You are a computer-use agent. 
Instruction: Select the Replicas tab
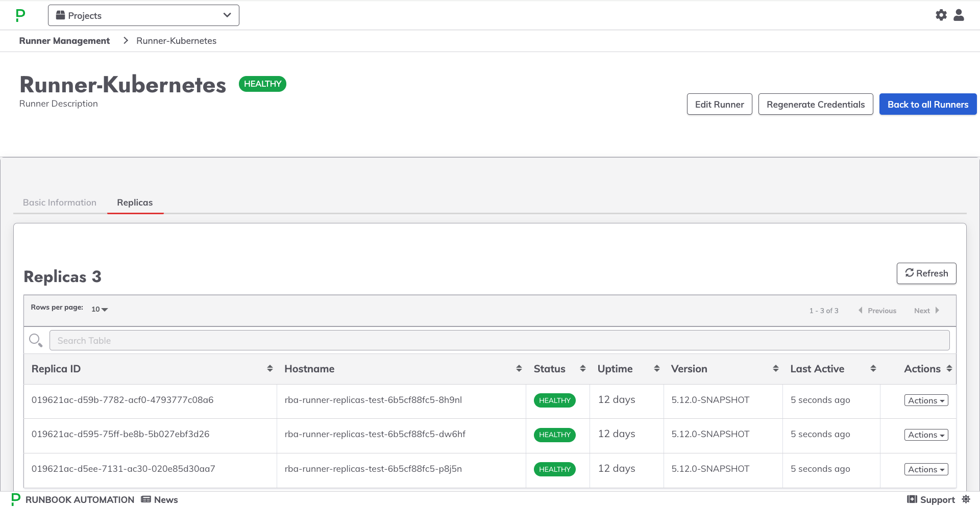pyautogui.click(x=135, y=202)
